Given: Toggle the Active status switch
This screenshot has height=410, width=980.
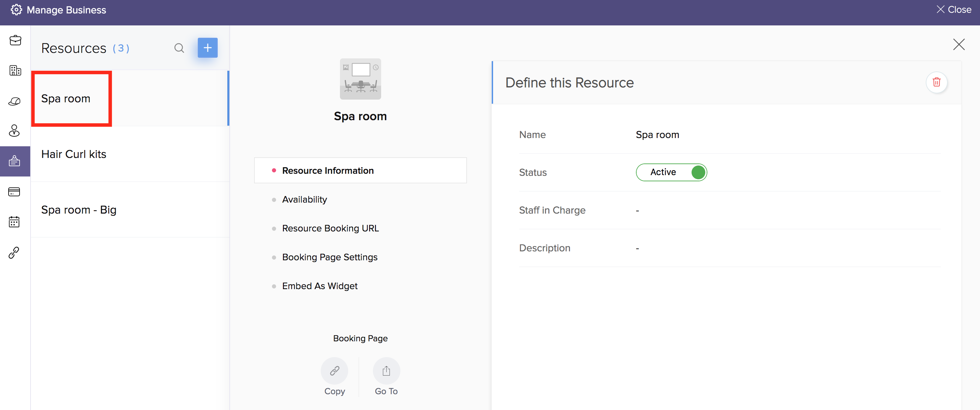Looking at the screenshot, I should pos(671,172).
